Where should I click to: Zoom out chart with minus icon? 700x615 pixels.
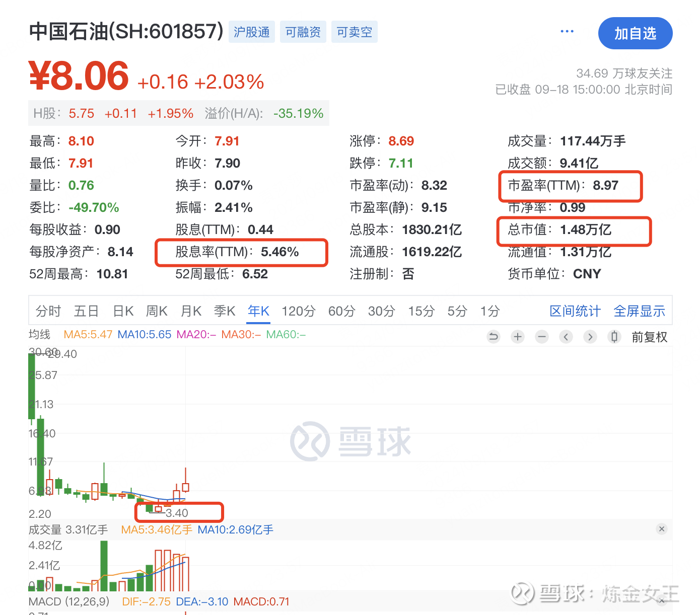542,337
